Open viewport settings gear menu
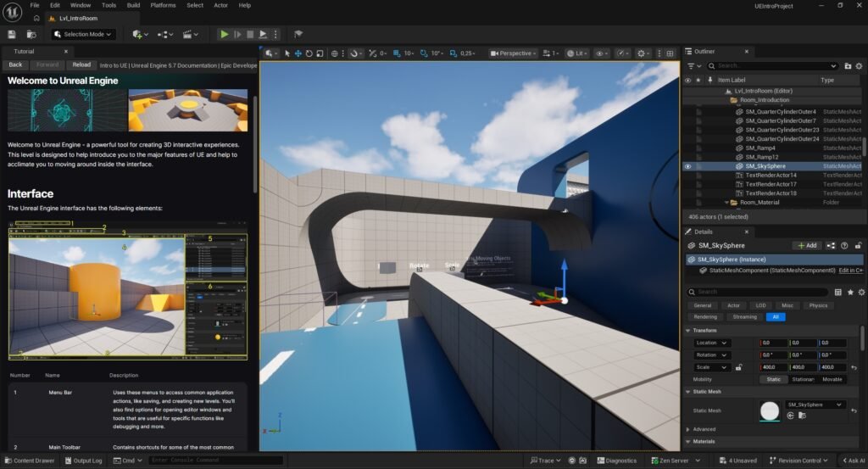 [643, 53]
